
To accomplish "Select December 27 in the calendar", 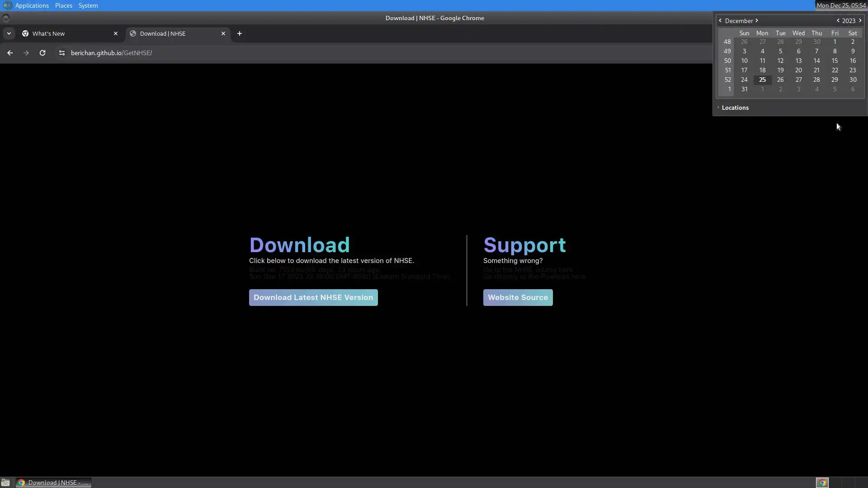I will pos(798,80).
